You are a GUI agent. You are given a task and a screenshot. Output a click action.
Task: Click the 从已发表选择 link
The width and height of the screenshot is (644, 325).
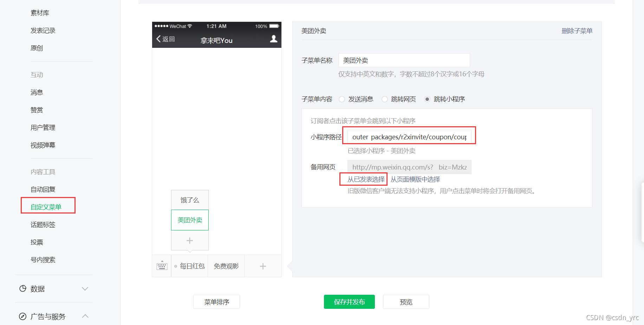(x=366, y=179)
